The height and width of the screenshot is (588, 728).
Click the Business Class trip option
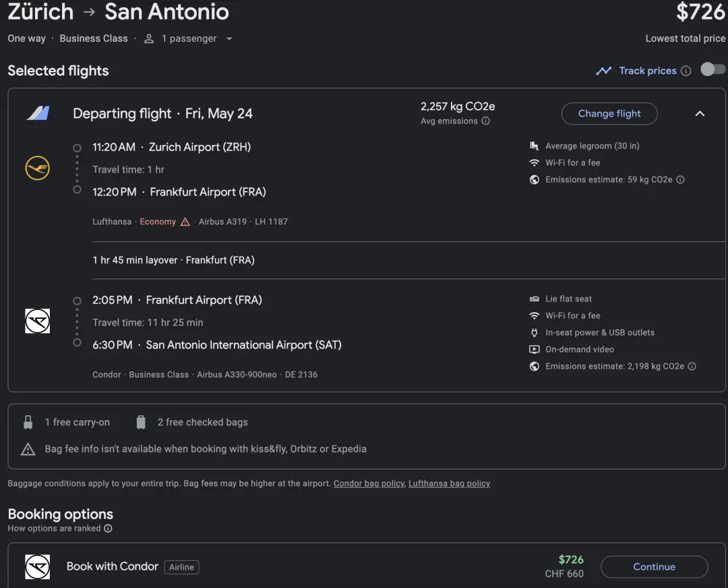point(94,38)
